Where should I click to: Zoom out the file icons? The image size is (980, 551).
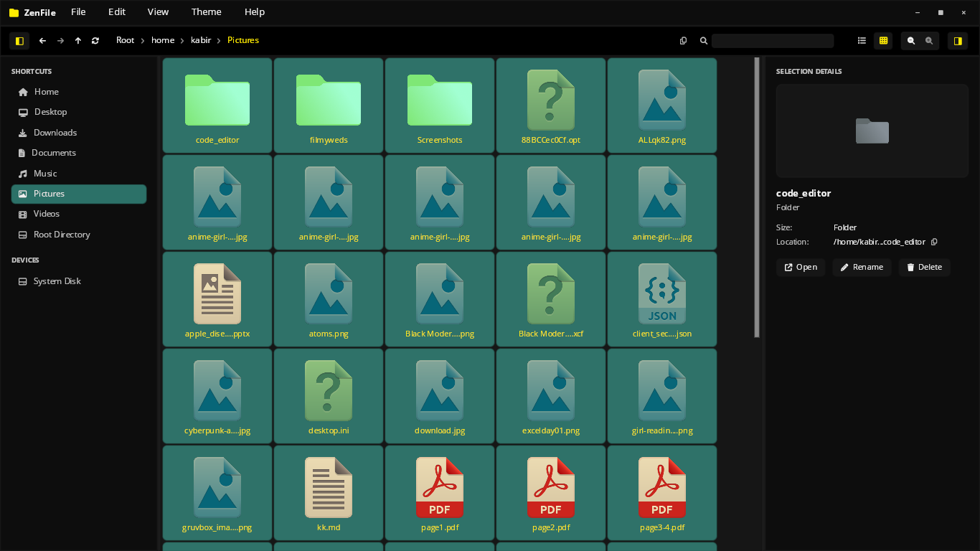tap(911, 41)
